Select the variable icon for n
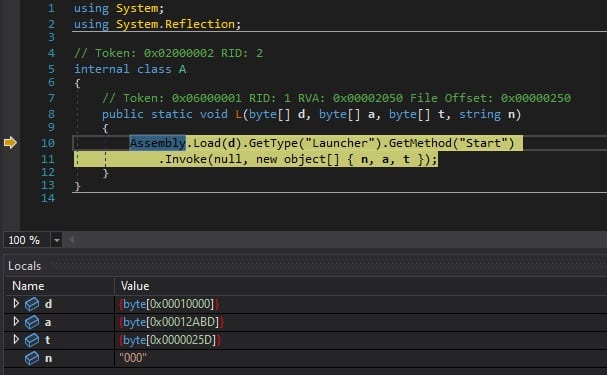Screen dimensions: 607x375 pos(32,358)
